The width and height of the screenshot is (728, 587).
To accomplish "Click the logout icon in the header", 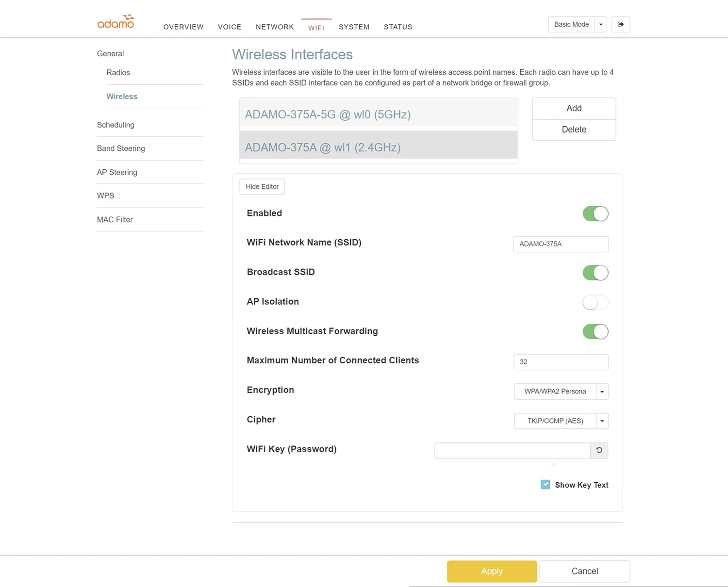I will [x=620, y=24].
